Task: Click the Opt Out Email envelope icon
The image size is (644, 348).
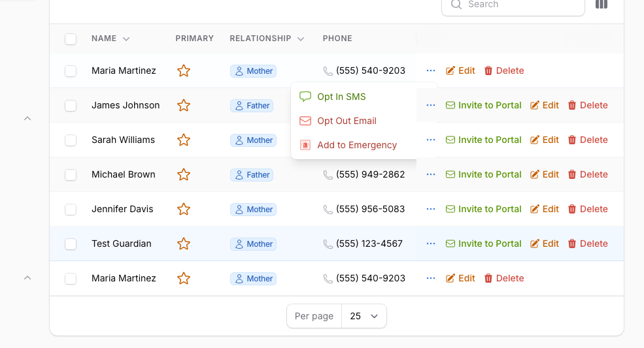Action: point(305,121)
